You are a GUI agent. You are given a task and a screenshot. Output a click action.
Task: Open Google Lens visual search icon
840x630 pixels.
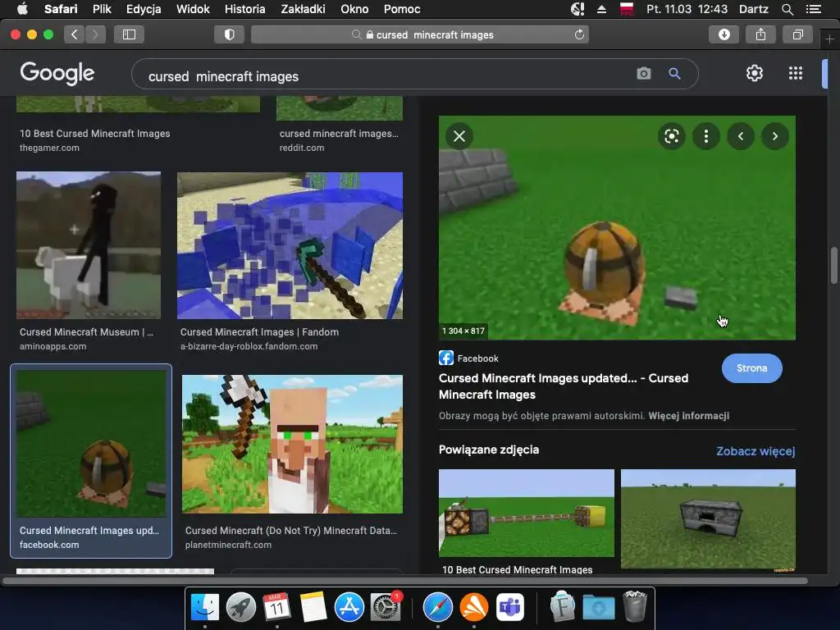pos(671,136)
